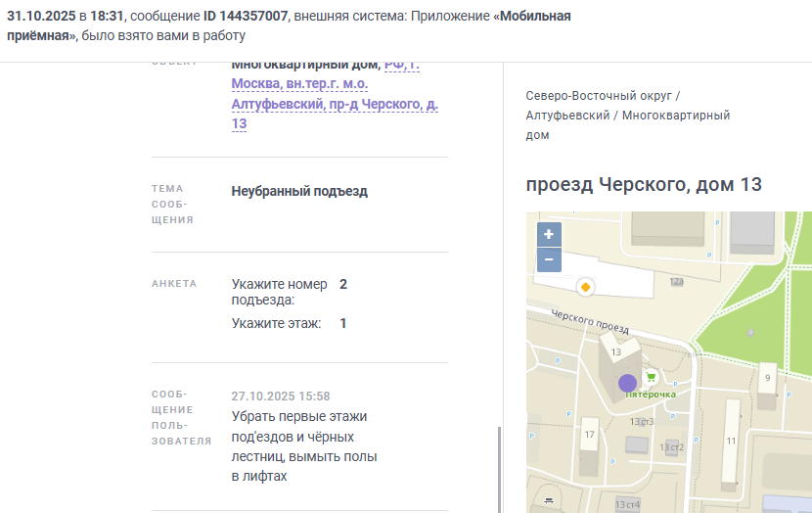Viewport: 812px width, 513px height.
Task: Click the orange diamond marker on map
Action: pos(586,287)
